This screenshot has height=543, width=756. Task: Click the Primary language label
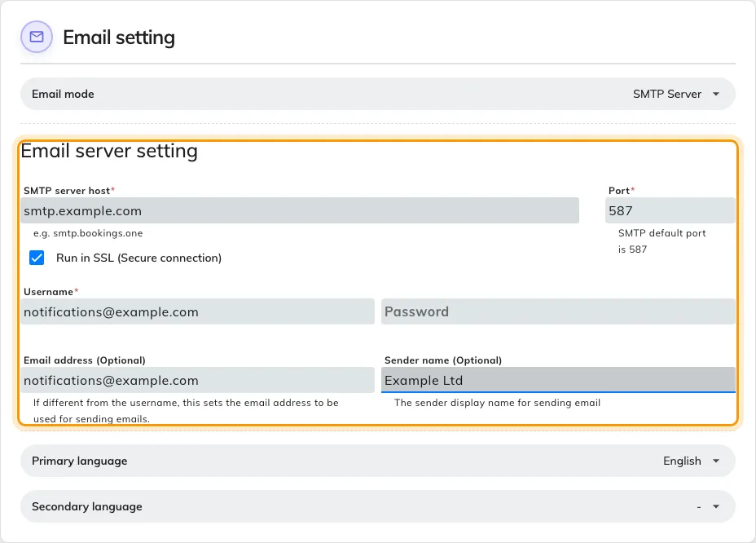coord(80,461)
